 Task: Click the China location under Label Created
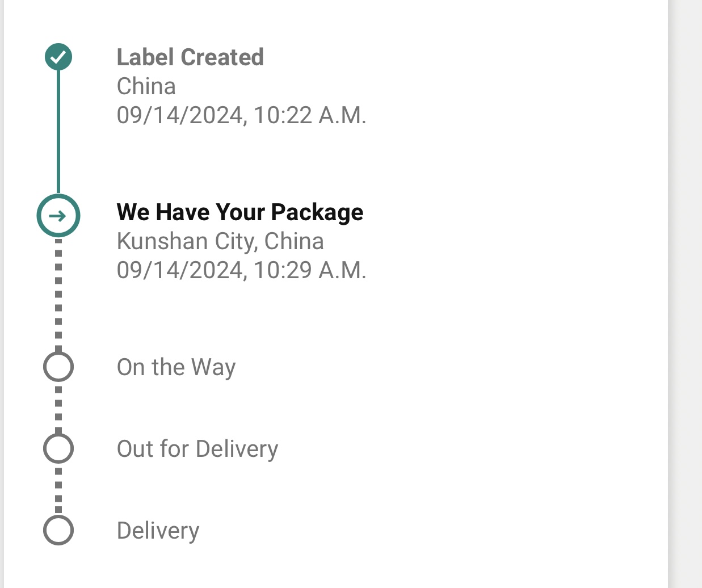pyautogui.click(x=146, y=86)
